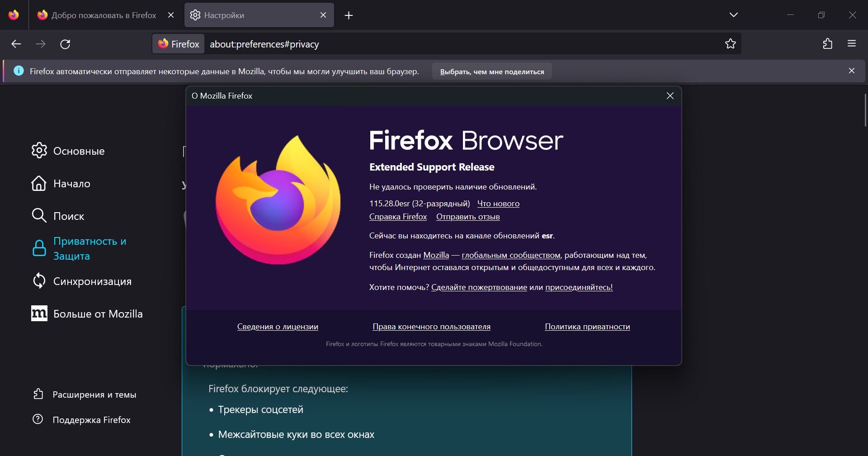Open the Начало settings category

72,184
